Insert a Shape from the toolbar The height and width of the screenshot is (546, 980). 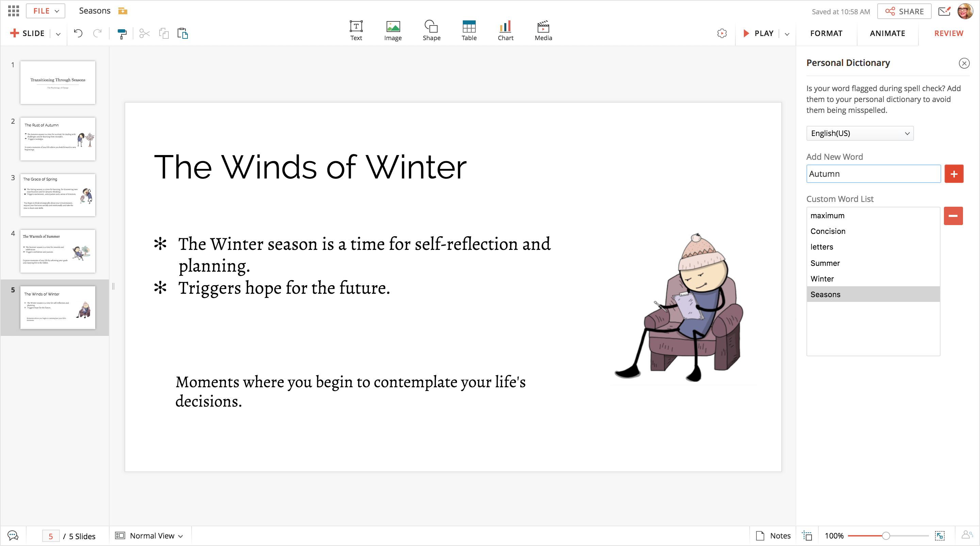431,30
